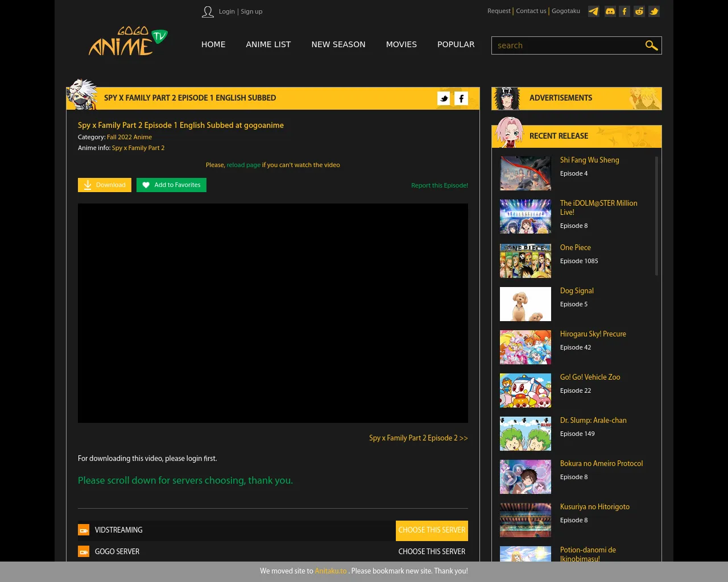Click Add to Favorites button
Screen dimensions: 728x582
[171, 185]
